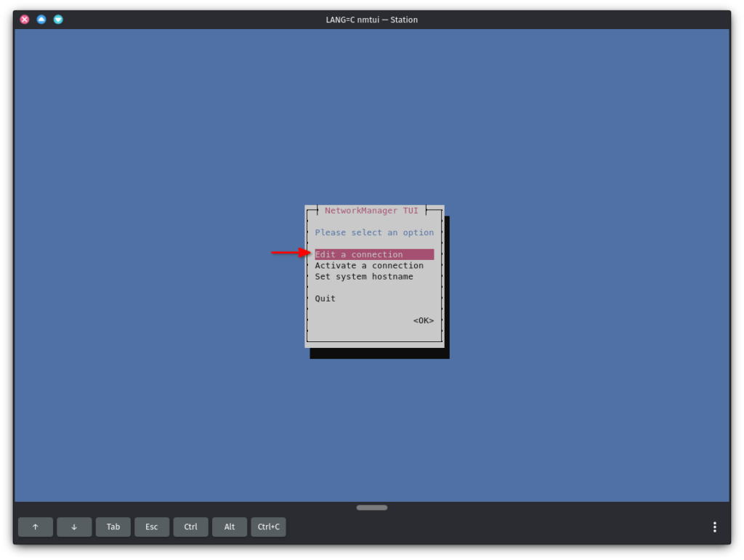Select 'Edit a connection' menu entry
Image resolution: width=744 pixels, height=560 pixels.
374,255
